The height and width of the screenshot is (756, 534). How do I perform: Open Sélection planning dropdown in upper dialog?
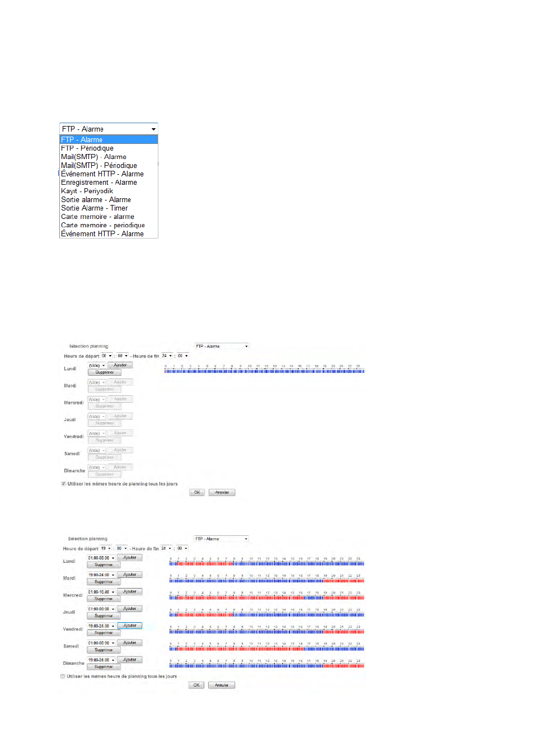[221, 346]
